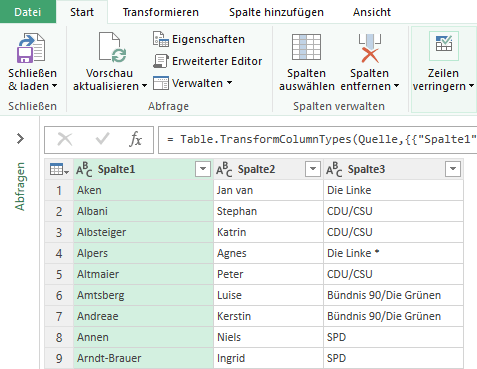
Task: Click ABC data type icon of Spalte1
Action: tap(84, 169)
